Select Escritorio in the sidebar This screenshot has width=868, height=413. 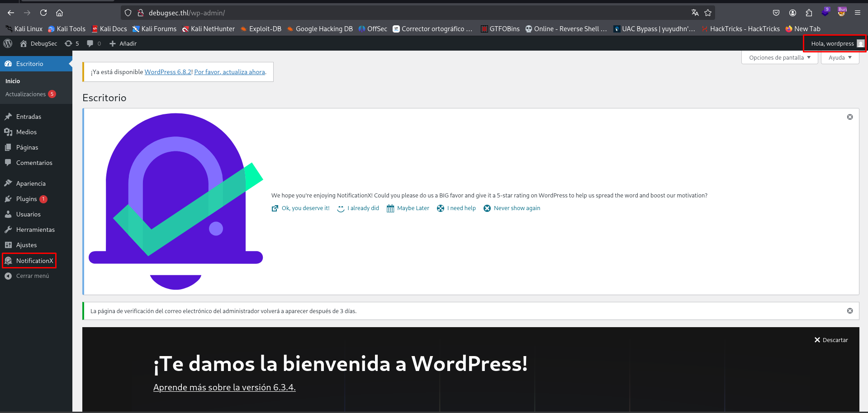[x=36, y=64]
